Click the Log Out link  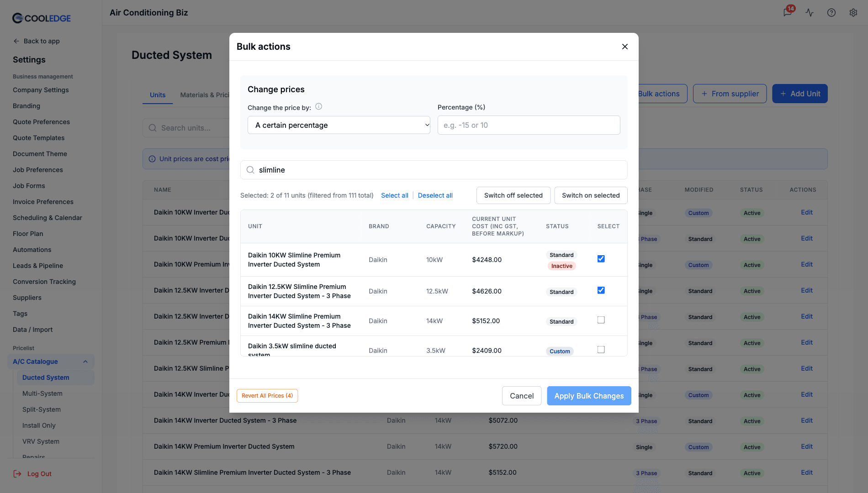(x=39, y=474)
